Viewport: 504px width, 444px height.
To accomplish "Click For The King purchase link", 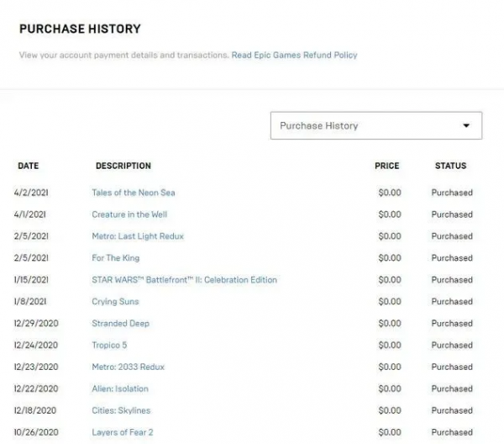I will pos(116,258).
